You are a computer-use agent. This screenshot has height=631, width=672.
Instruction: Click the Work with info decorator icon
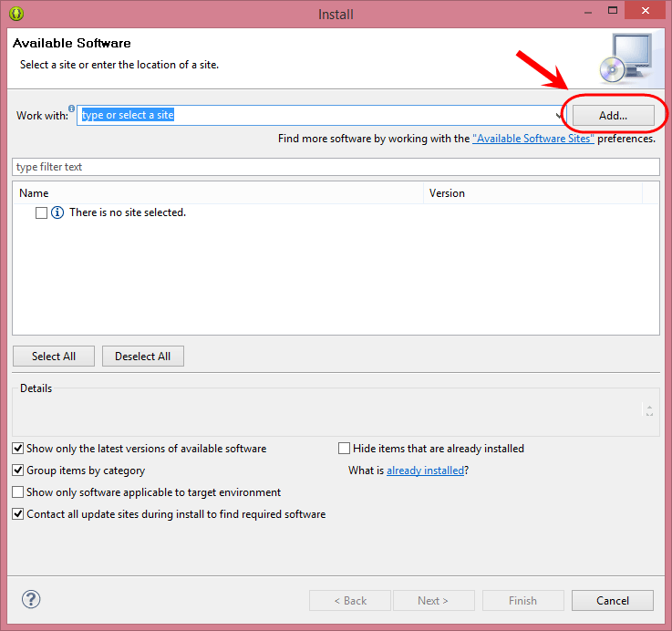coord(71,108)
